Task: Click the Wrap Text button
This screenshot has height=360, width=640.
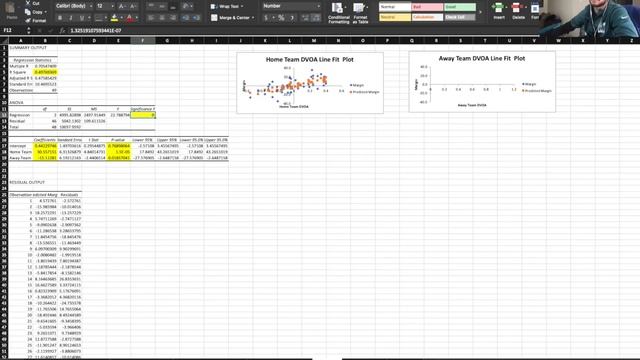Action: pyautogui.click(x=225, y=7)
